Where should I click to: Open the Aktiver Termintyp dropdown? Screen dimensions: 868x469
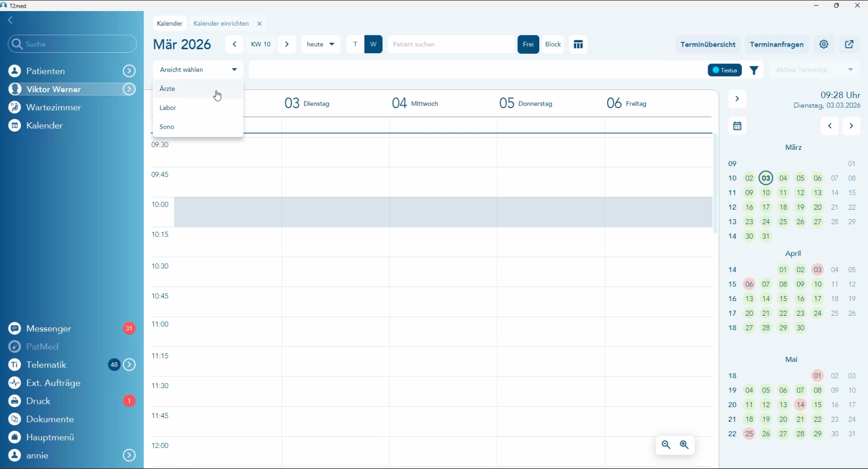tap(814, 70)
